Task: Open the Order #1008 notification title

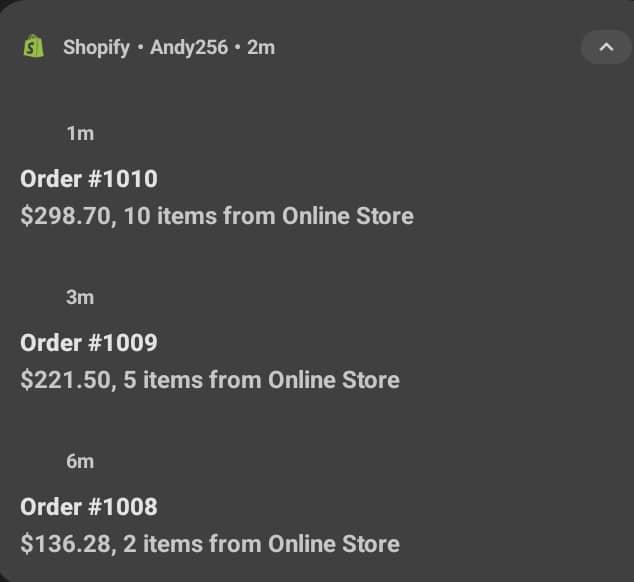Action: [x=89, y=507]
